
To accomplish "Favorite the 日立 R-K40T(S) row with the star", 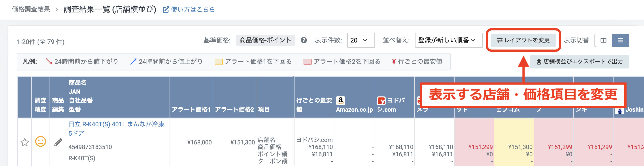I will 25,142.
